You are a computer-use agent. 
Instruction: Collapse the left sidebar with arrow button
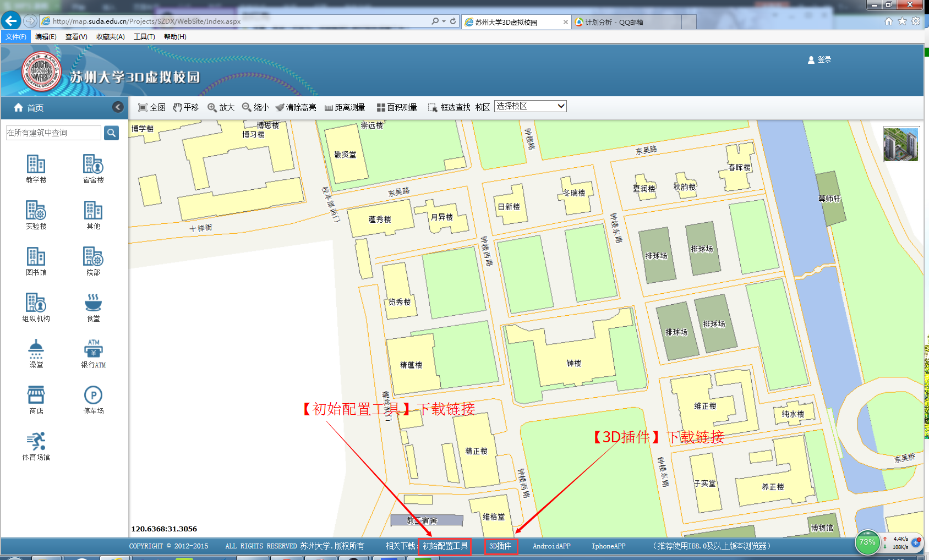click(118, 107)
